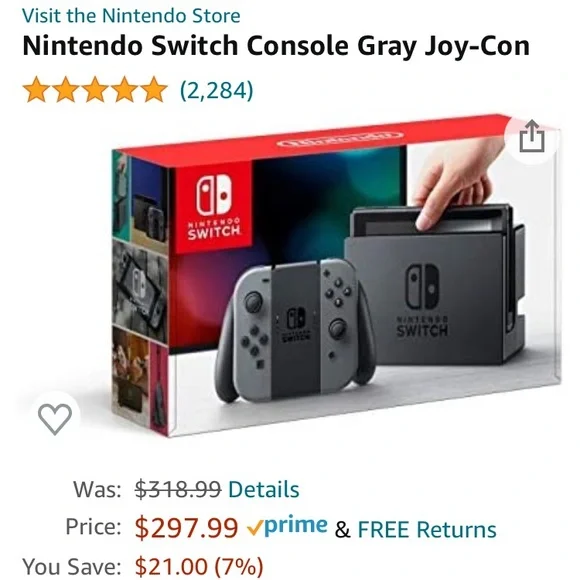
Task: Open the 2,284 customer reviews count
Action: 217,90
